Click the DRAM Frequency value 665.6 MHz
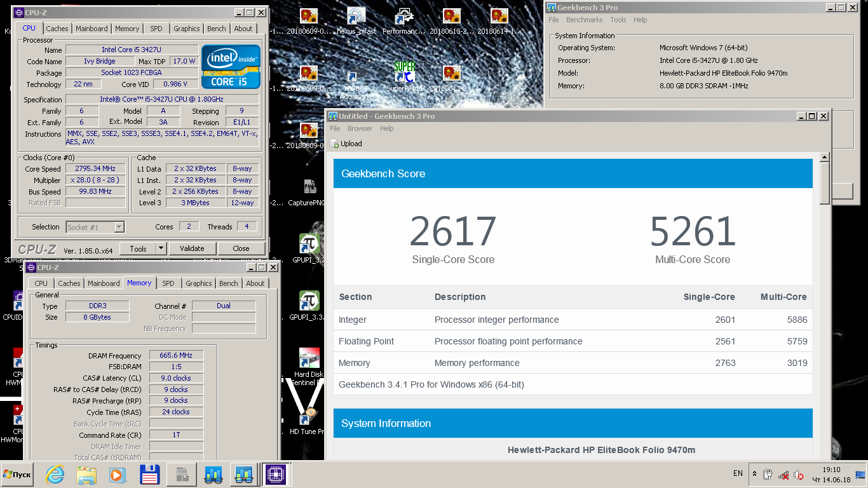The image size is (868, 488). pyautogui.click(x=177, y=356)
